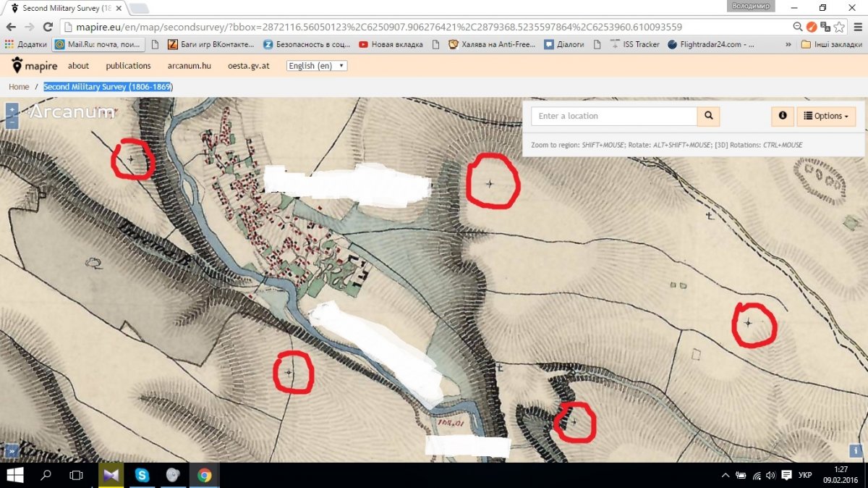Click the map zoom-out minus button
The width and height of the screenshot is (868, 488).
tap(12, 122)
